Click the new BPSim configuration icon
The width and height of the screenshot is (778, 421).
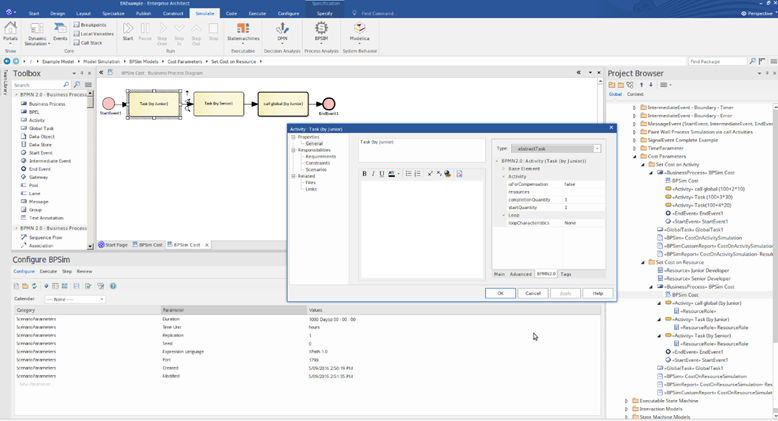[x=16, y=286]
